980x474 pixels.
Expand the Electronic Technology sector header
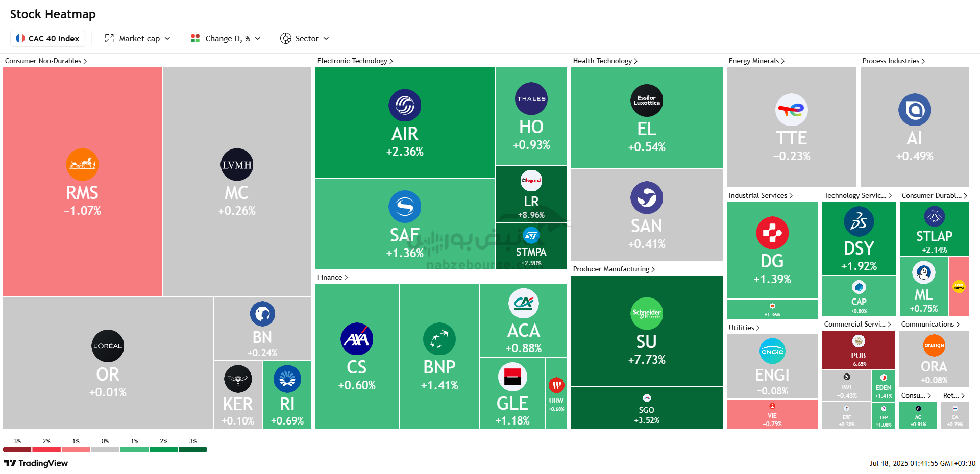[x=355, y=61]
